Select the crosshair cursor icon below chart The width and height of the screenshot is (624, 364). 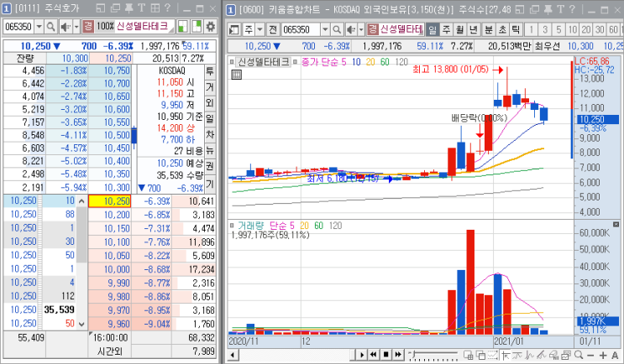pos(506,355)
